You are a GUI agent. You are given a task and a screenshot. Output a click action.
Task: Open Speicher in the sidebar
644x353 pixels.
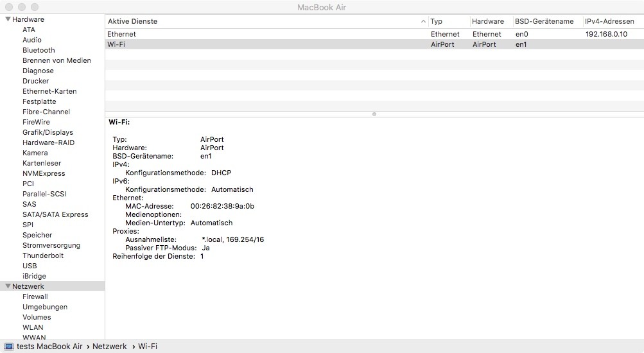(37, 235)
